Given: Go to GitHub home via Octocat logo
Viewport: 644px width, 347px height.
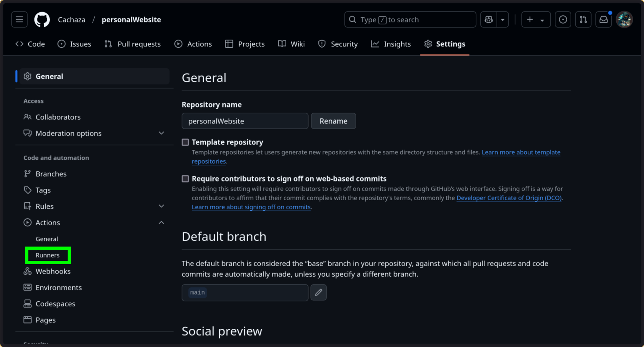Looking at the screenshot, I should [42, 20].
